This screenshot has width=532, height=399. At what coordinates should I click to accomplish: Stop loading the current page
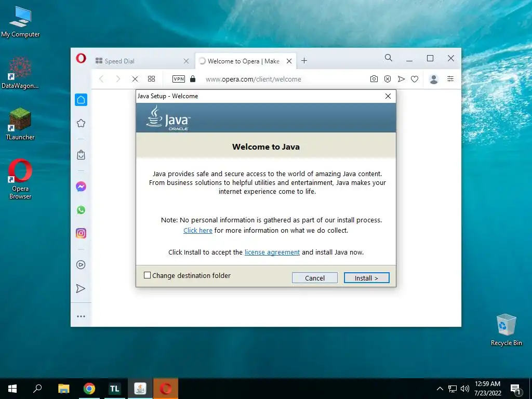[135, 79]
